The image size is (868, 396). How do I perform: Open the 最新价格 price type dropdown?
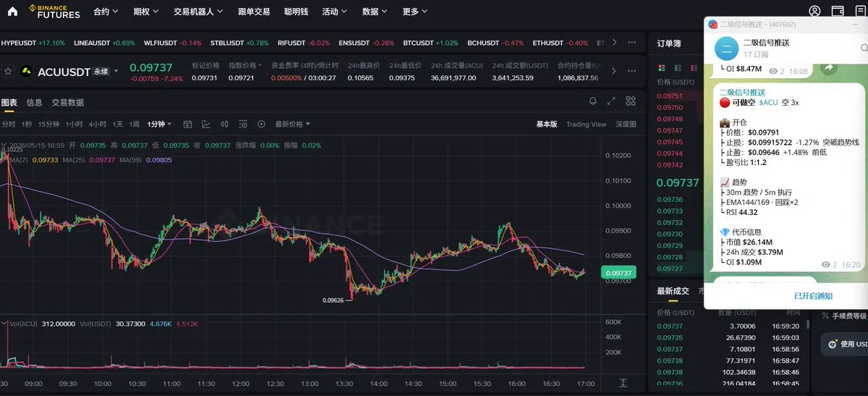[x=293, y=124]
